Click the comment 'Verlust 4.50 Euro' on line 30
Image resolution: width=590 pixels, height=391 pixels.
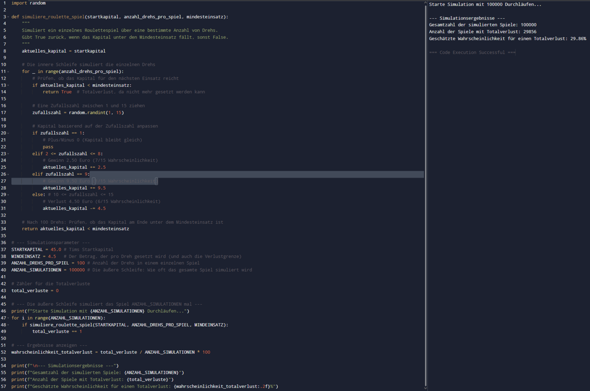pos(101,202)
